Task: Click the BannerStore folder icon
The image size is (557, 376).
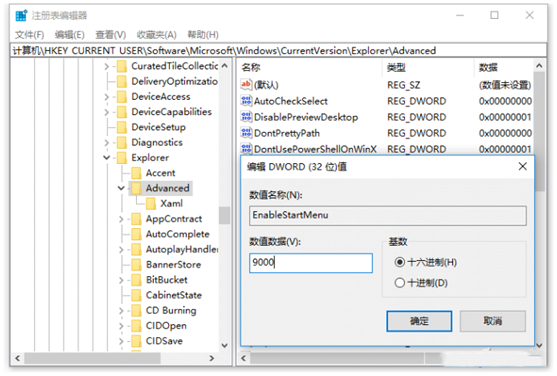Action: 136,265
